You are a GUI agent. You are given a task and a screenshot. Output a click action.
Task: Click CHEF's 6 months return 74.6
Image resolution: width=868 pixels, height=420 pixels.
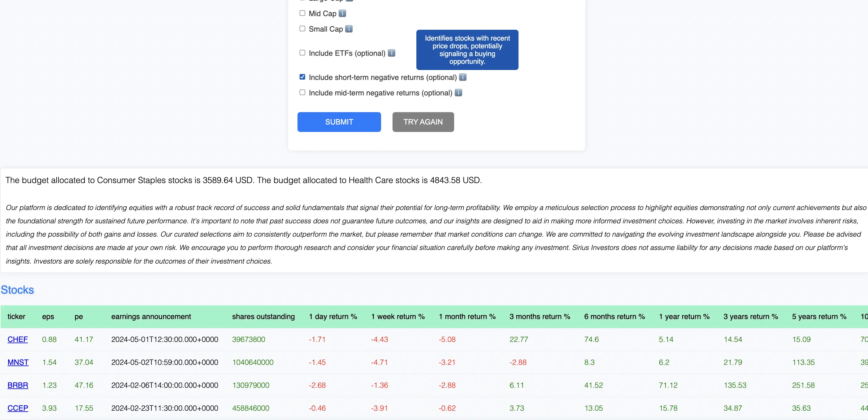[x=591, y=339]
